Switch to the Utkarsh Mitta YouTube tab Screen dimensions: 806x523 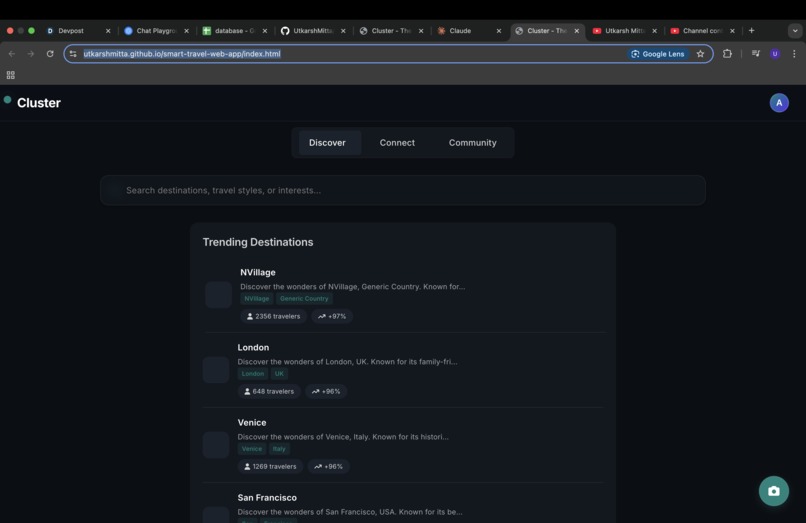click(625, 31)
